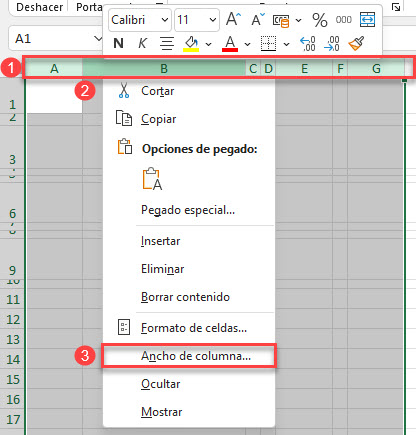Select row 15 header
416x435 pixels.
(x=13, y=379)
